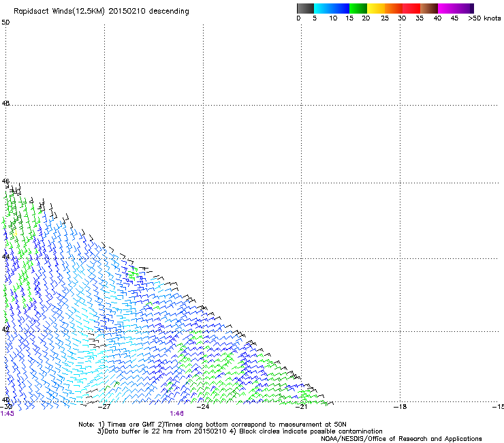The width and height of the screenshot is (504, 443).
Task: Click the NOAA/NESDIS credit text
Action: coord(401,439)
